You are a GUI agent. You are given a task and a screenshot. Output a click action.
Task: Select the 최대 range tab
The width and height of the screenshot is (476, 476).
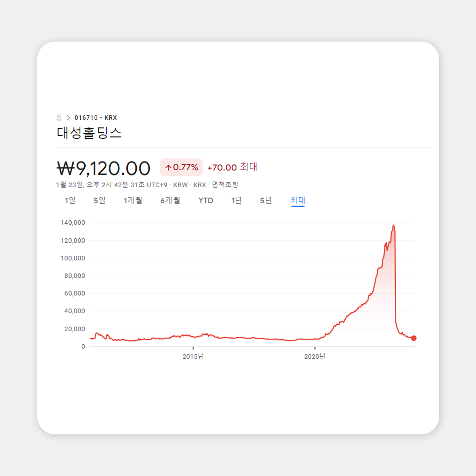coord(298,200)
